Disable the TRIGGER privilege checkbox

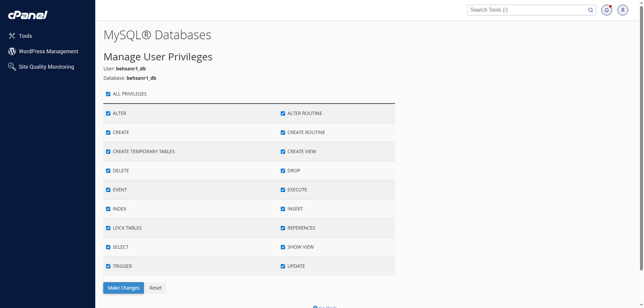(x=108, y=266)
